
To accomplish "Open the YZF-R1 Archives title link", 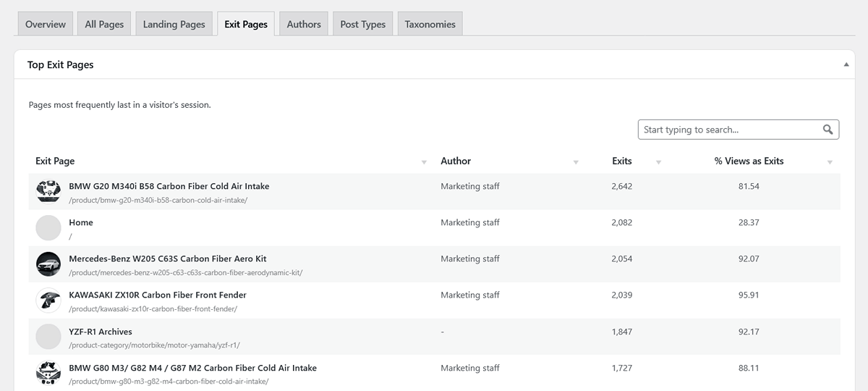I will coord(101,332).
